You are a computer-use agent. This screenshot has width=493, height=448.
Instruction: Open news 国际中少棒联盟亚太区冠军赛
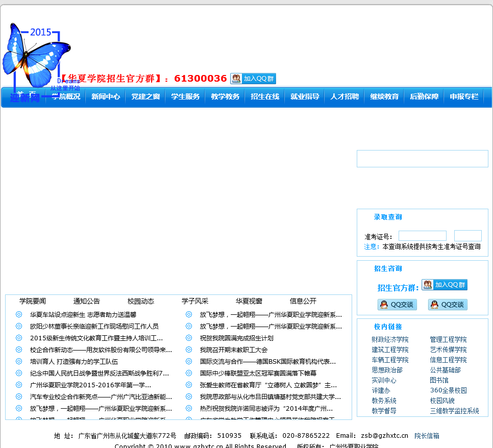(258, 374)
